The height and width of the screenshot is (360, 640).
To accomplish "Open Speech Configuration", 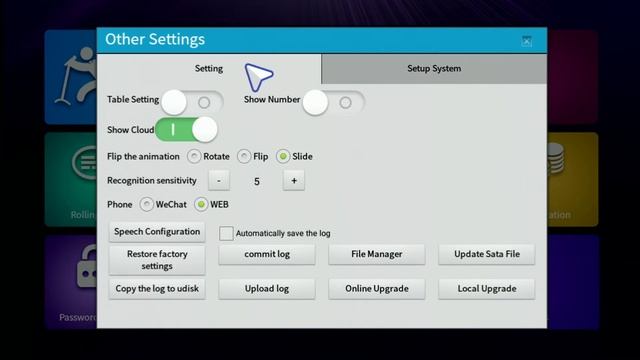I will click(157, 232).
